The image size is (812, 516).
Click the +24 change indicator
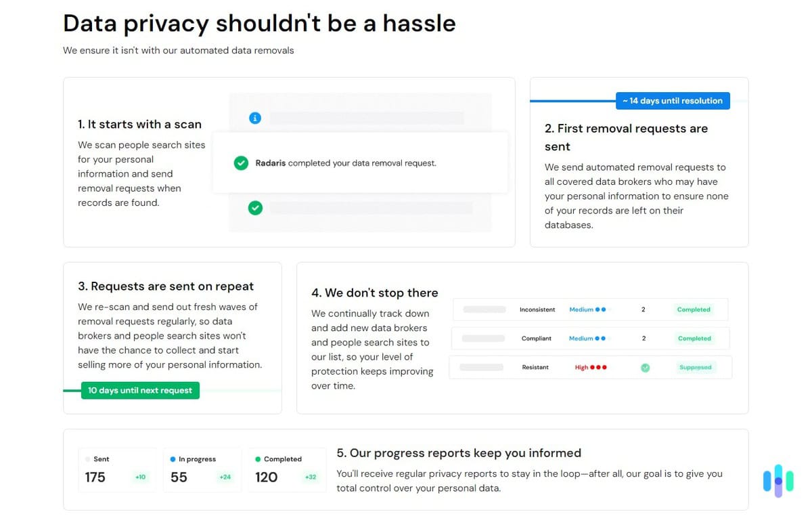click(225, 477)
